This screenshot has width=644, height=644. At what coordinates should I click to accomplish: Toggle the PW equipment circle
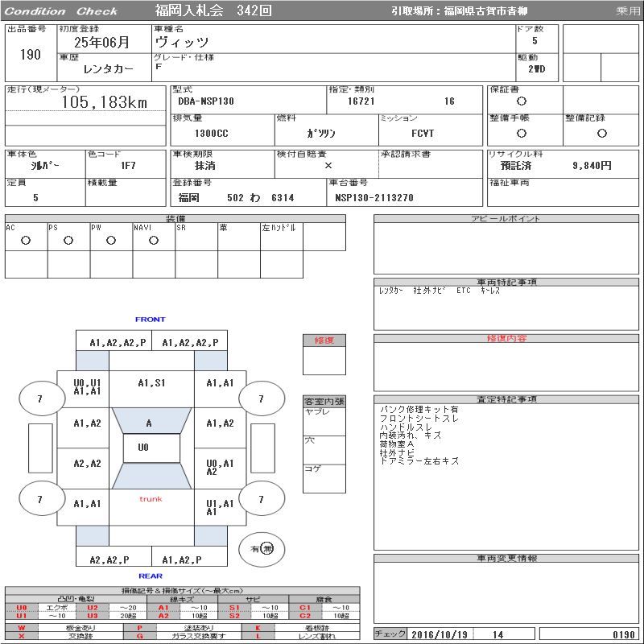pyautogui.click(x=110, y=240)
